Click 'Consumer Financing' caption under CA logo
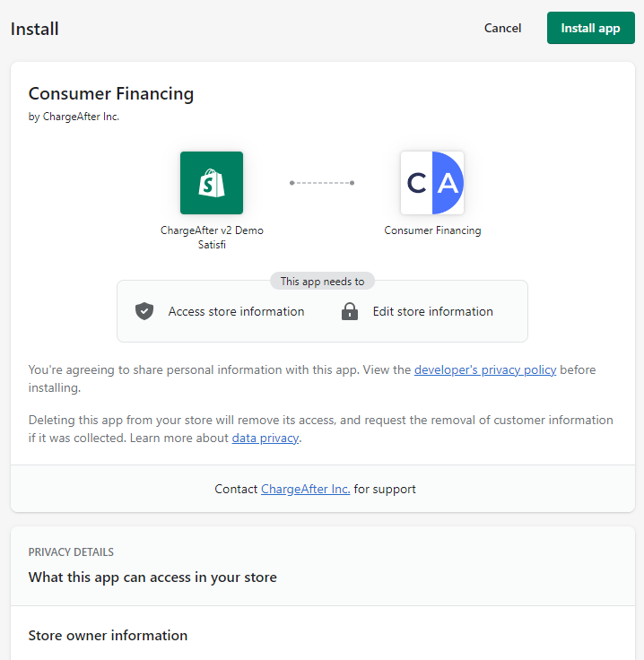The height and width of the screenshot is (660, 644). click(432, 230)
